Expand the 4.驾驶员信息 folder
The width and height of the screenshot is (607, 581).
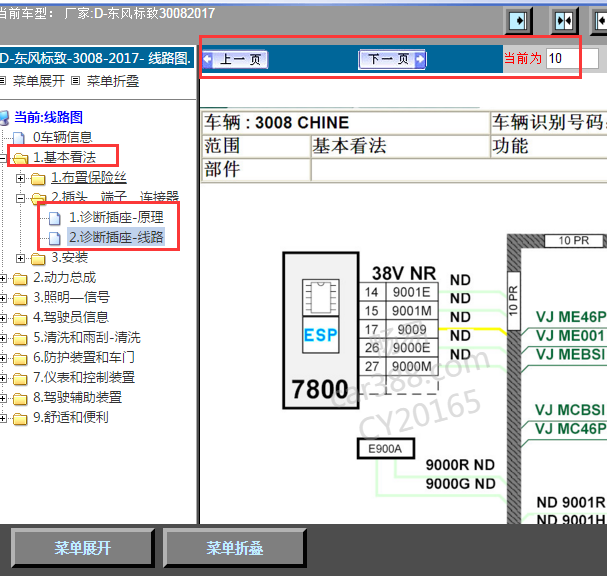click(3, 318)
